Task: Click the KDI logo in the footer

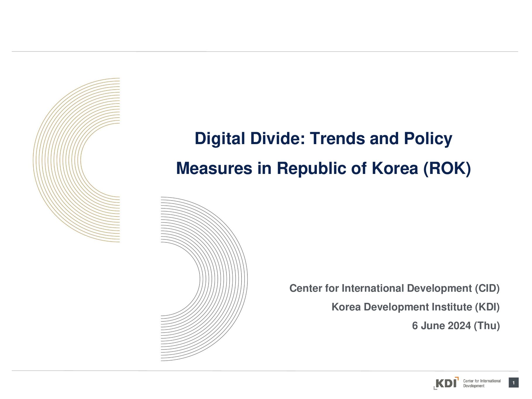Action: point(446,383)
